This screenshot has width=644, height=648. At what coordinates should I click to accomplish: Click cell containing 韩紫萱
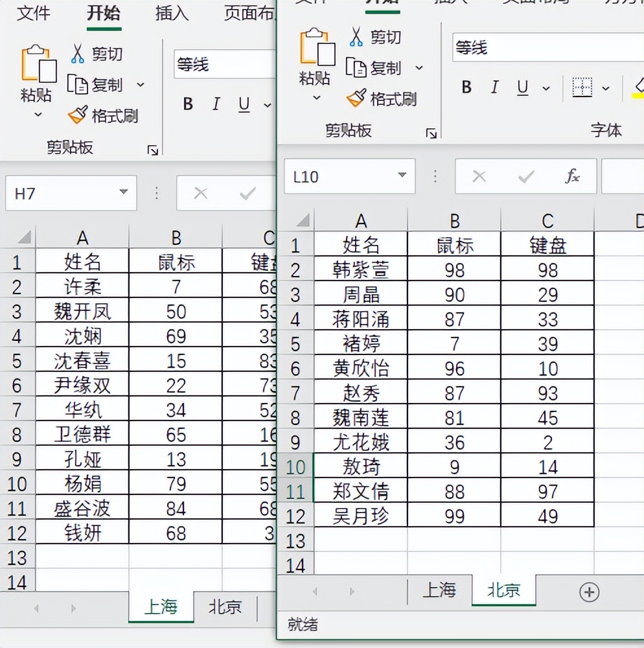(361, 270)
